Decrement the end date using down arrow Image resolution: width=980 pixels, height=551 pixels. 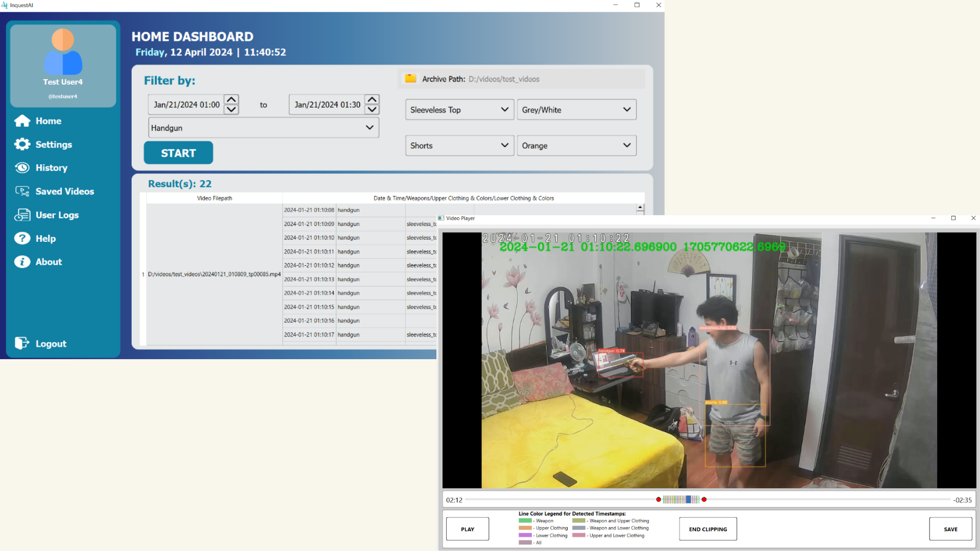click(372, 110)
